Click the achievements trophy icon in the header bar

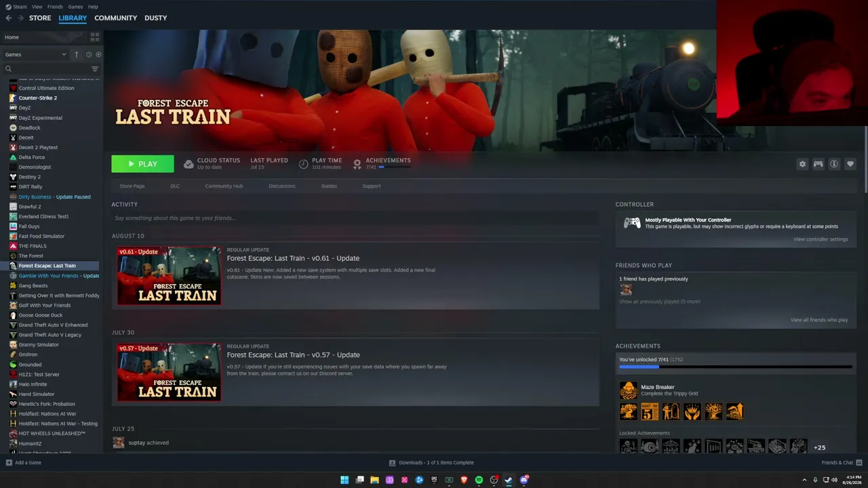[x=357, y=164]
